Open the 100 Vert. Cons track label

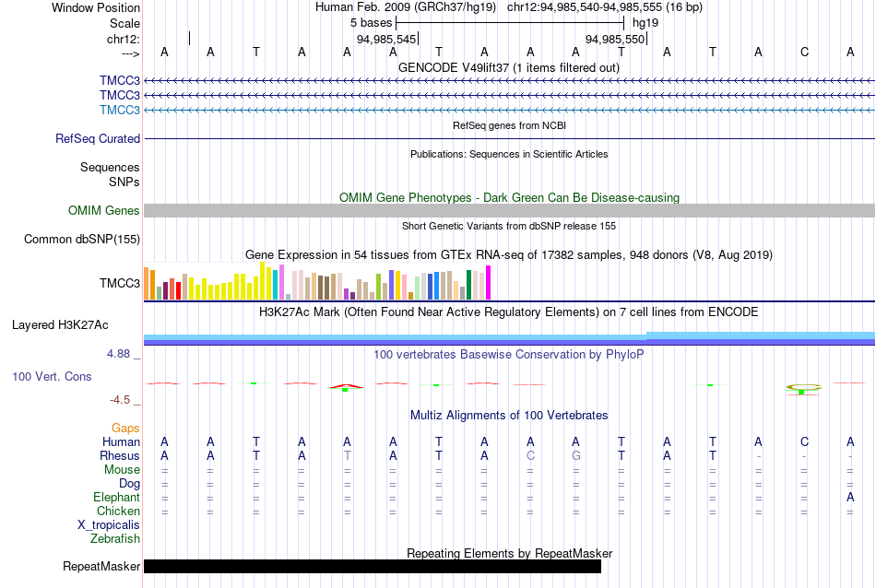click(52, 376)
